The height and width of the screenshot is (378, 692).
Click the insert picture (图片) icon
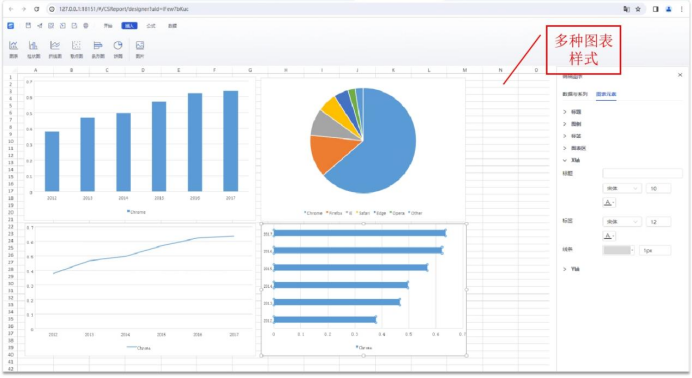[x=140, y=49]
